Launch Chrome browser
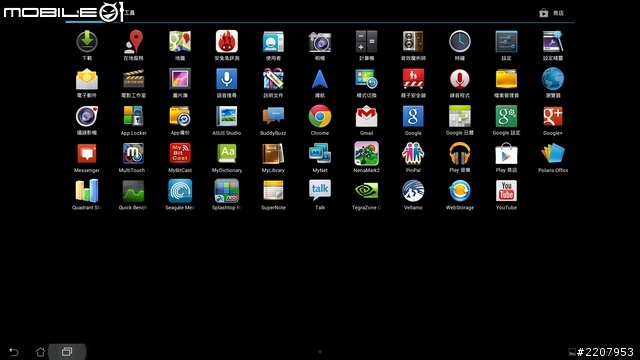Image resolution: width=640 pixels, height=360 pixels. pyautogui.click(x=320, y=116)
